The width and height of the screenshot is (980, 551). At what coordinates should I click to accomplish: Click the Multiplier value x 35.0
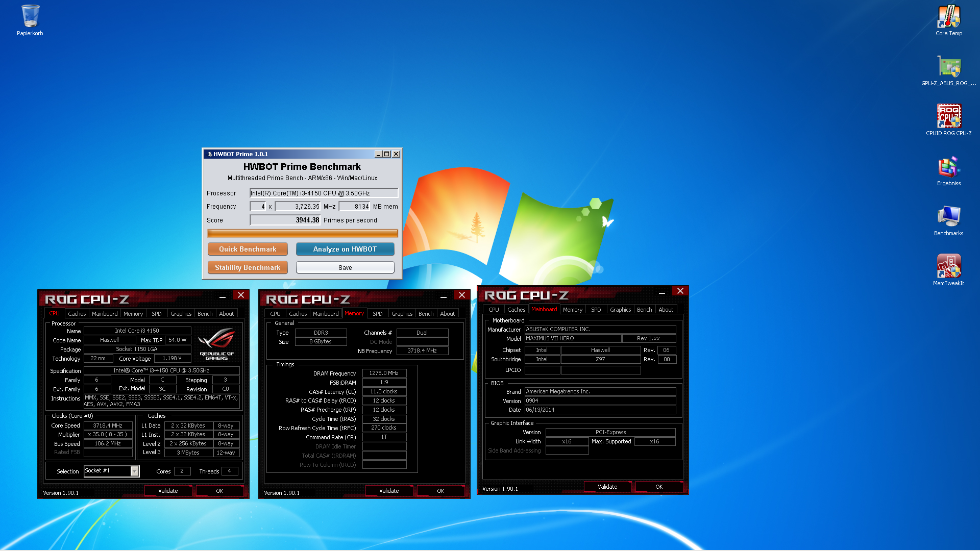tap(108, 435)
